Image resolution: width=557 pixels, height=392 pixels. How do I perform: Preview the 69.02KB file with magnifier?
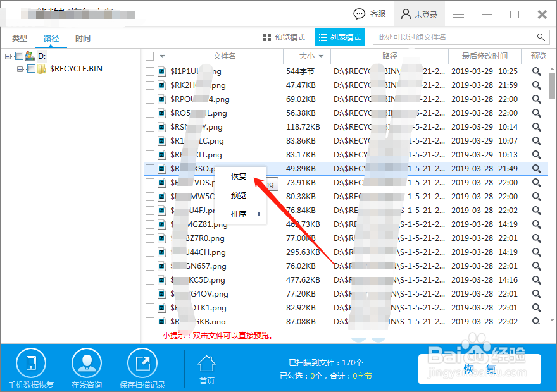point(536,99)
